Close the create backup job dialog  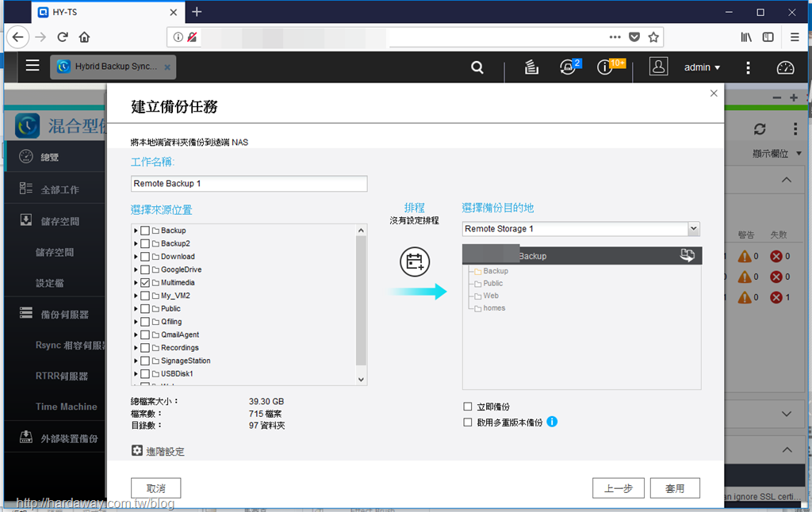click(x=714, y=94)
